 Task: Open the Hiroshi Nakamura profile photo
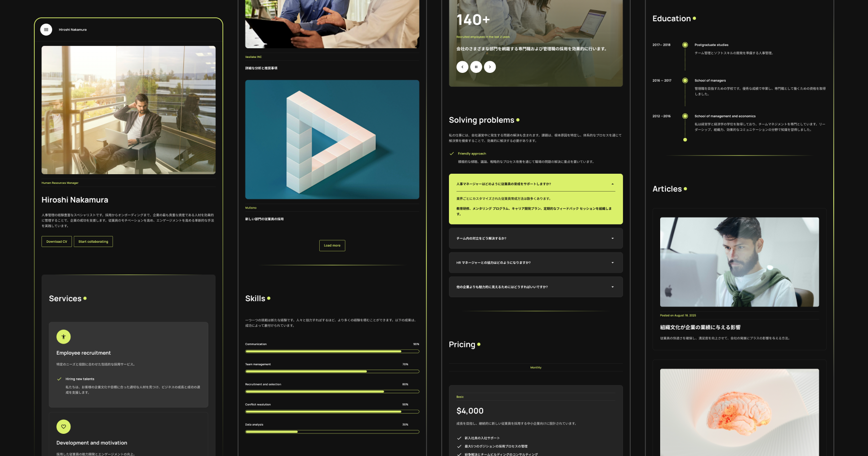128,110
